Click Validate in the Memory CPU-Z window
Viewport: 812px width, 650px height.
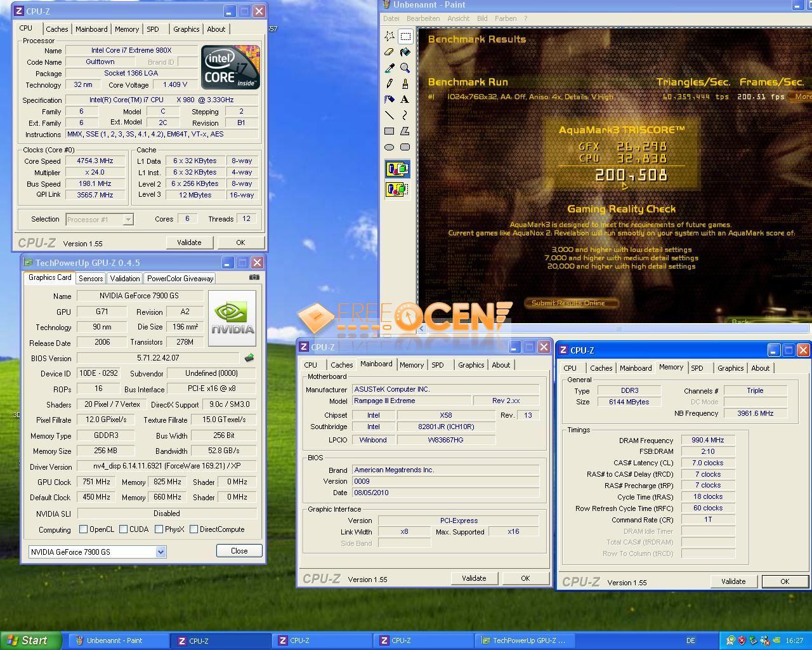(x=733, y=581)
